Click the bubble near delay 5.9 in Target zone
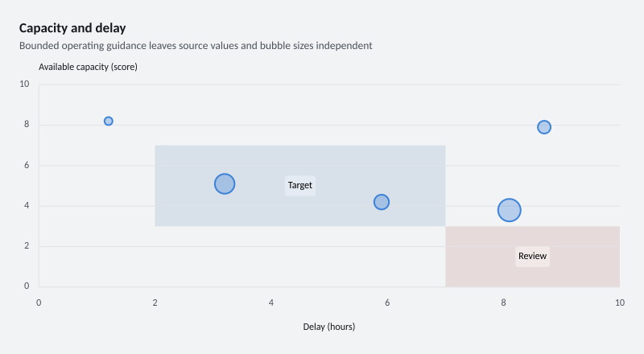 tap(382, 202)
